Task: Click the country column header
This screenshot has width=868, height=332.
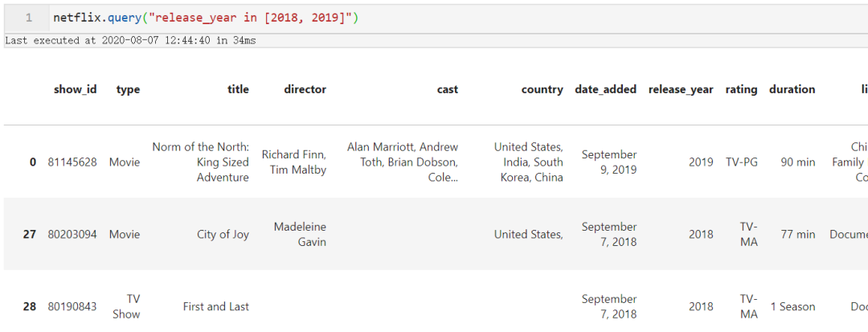Action: [x=542, y=89]
